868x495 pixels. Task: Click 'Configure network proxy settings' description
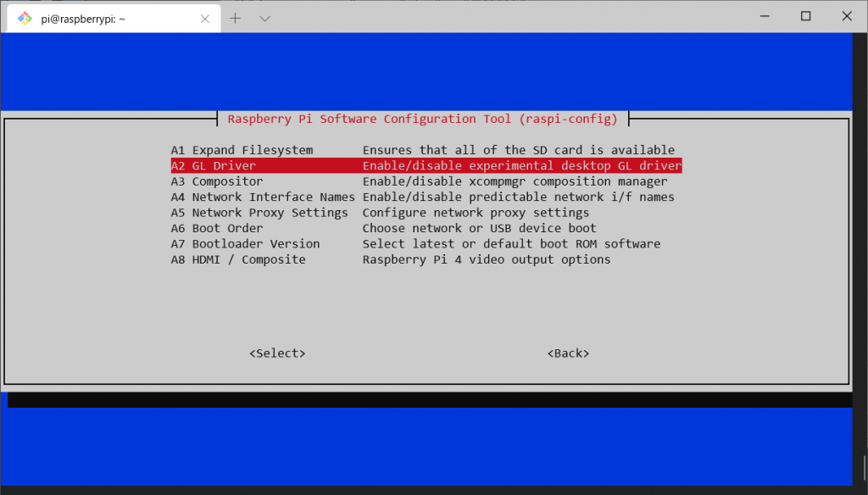click(x=476, y=213)
